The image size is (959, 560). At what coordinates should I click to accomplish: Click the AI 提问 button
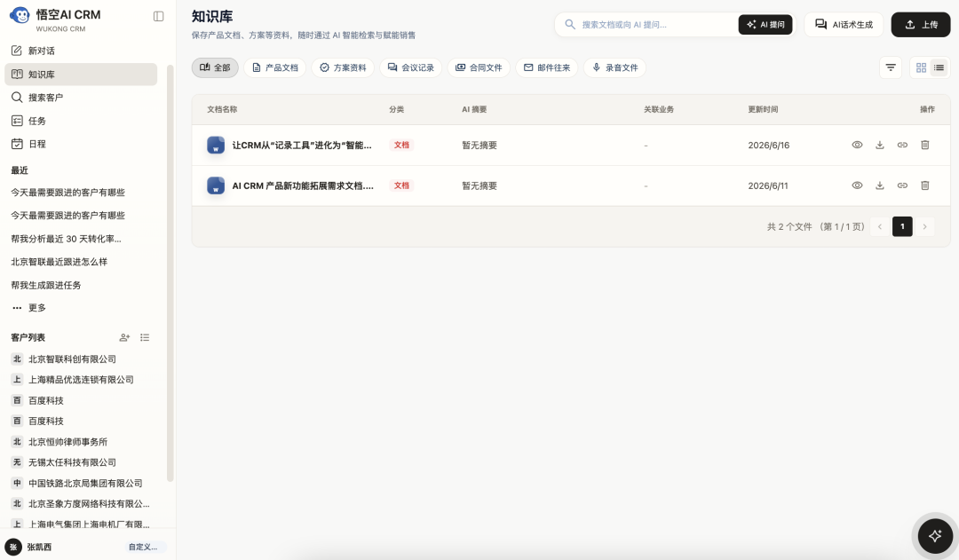tap(765, 25)
